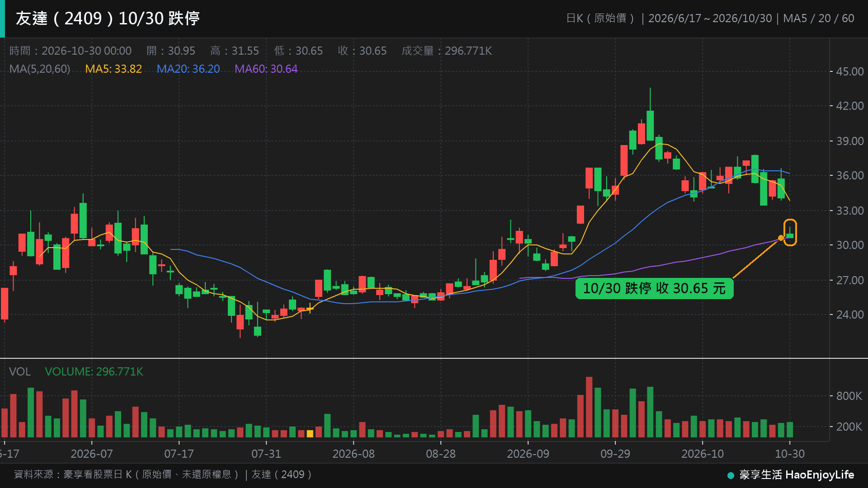Click the 收：30.65 closing price readout
The height and width of the screenshot is (488, 868).
pyautogui.click(x=362, y=51)
